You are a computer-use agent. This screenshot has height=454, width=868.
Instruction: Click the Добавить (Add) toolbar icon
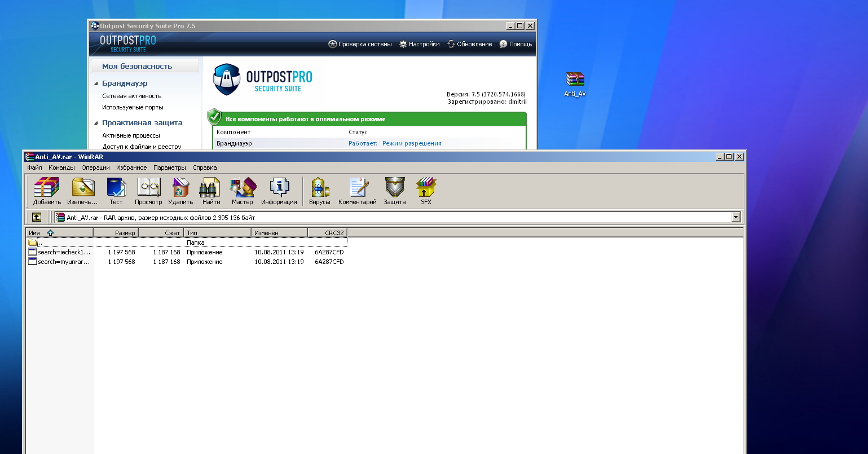tap(47, 191)
